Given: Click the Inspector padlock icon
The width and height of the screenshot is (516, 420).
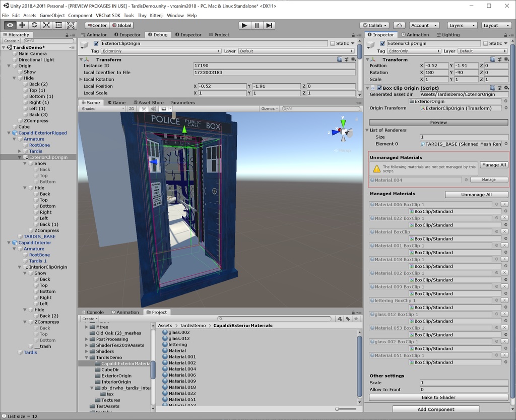Looking at the screenshot, I should tap(506, 35).
